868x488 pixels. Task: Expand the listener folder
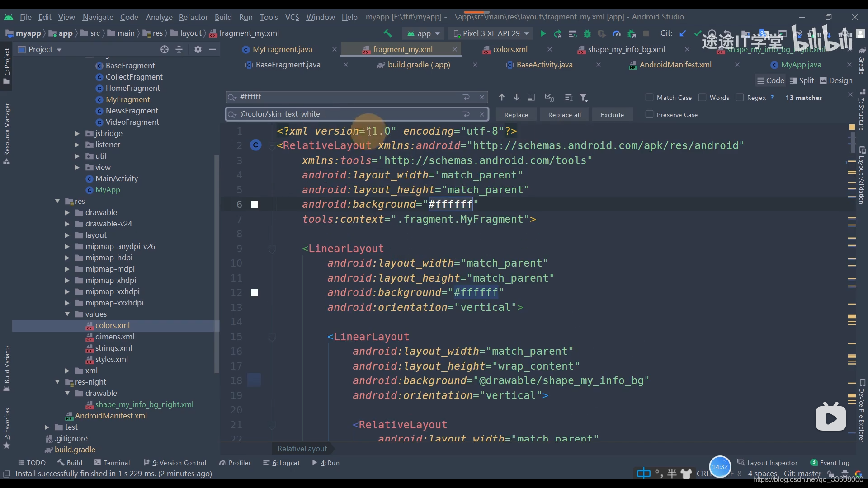(77, 145)
